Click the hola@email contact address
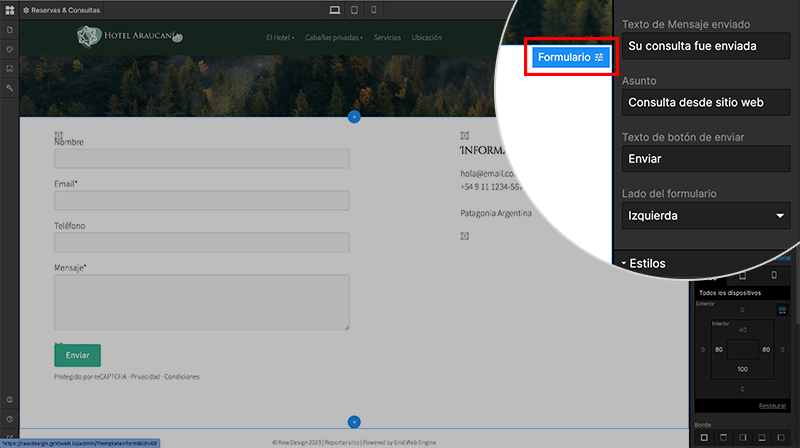The height and width of the screenshot is (448, 800). (487, 173)
